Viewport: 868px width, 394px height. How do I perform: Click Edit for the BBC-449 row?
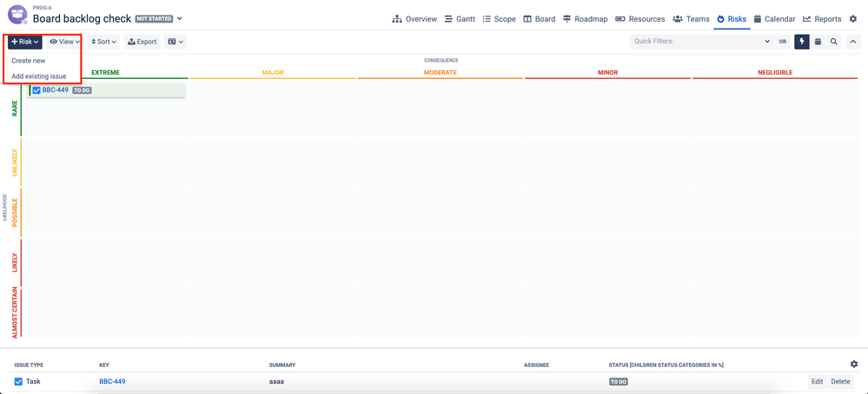click(817, 381)
